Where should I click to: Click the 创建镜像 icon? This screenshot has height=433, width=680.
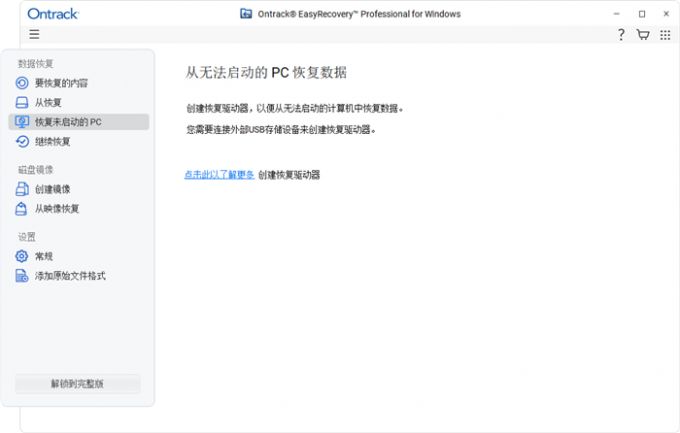tap(22, 189)
